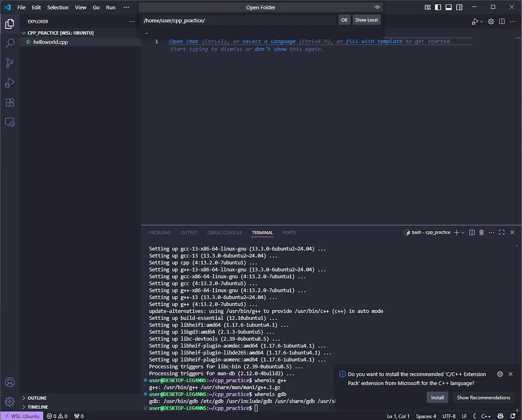This screenshot has height=420, width=522.
Task: Open the Extensions view
Action: click(x=9, y=103)
